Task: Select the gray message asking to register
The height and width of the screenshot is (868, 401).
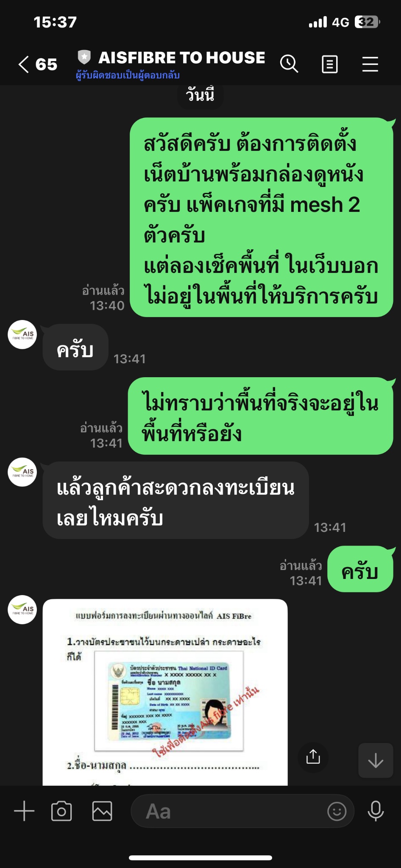Action: click(175, 501)
